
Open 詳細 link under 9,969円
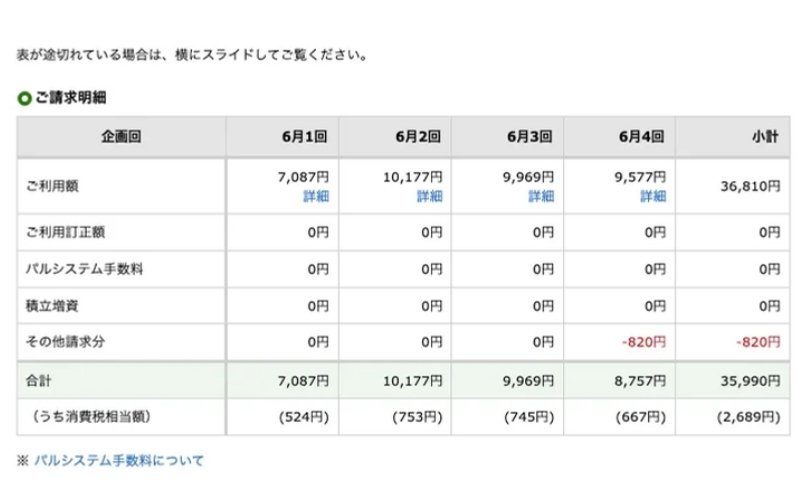541,196
